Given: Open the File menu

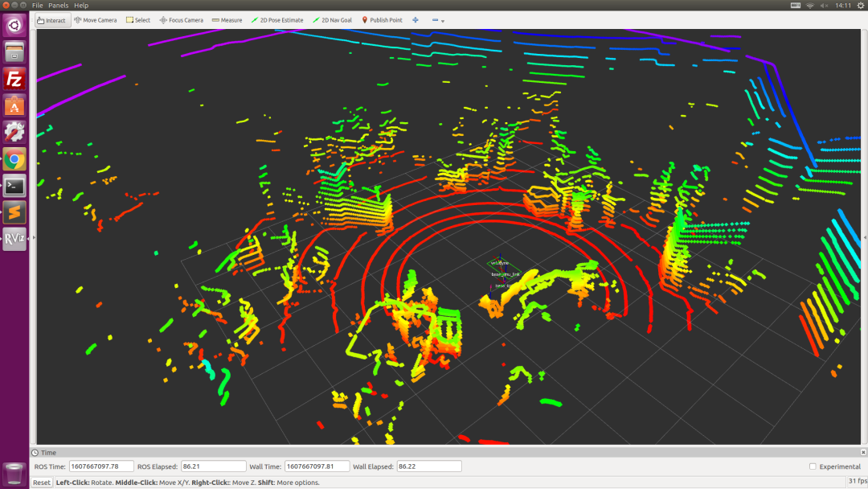Looking at the screenshot, I should (38, 6).
